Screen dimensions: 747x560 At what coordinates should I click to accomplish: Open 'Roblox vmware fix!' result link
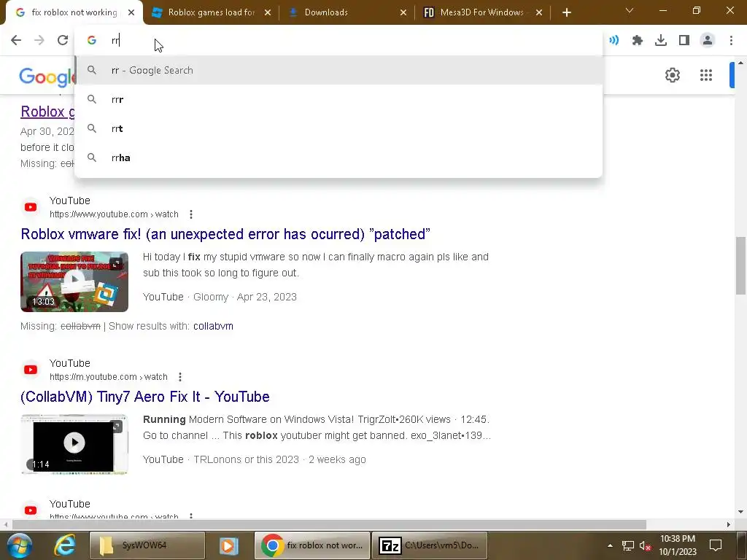click(225, 234)
